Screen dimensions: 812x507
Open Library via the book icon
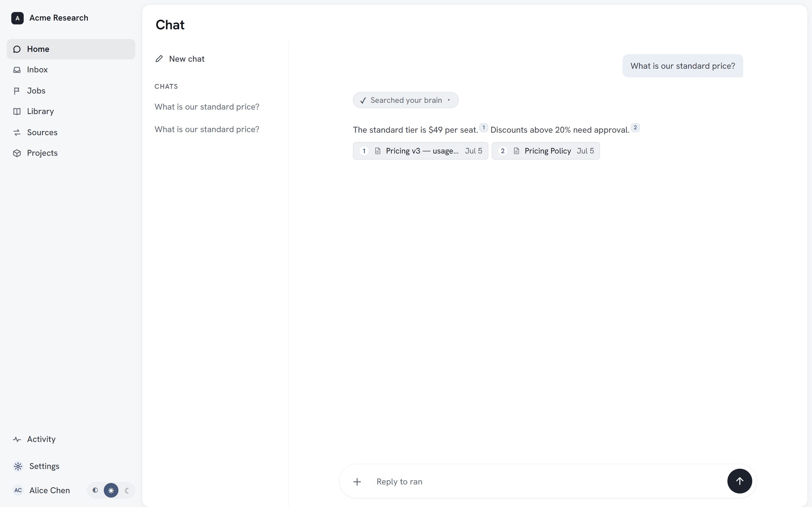tap(17, 111)
